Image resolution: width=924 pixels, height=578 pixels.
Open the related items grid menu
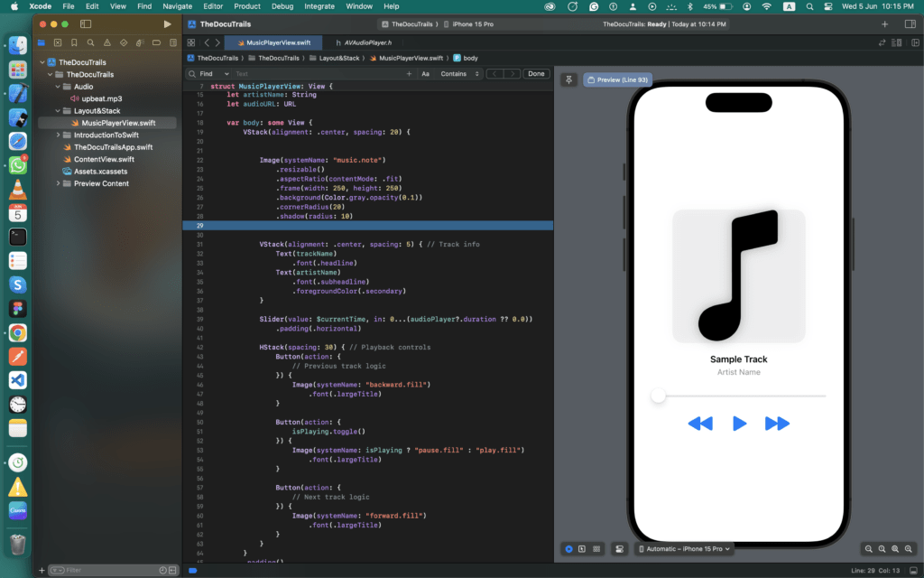point(191,42)
